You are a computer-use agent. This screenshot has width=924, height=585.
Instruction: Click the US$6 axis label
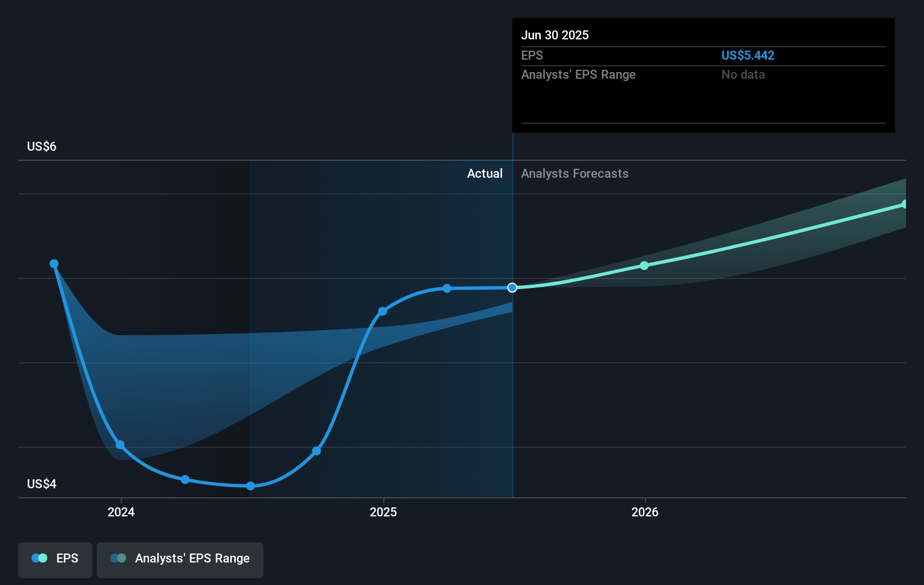click(x=42, y=146)
